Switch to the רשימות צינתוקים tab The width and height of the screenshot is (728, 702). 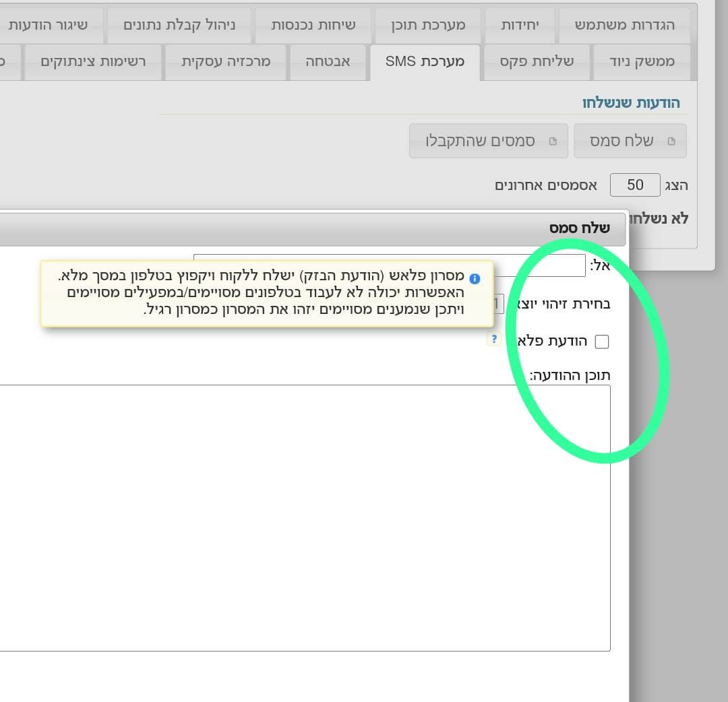click(93, 62)
